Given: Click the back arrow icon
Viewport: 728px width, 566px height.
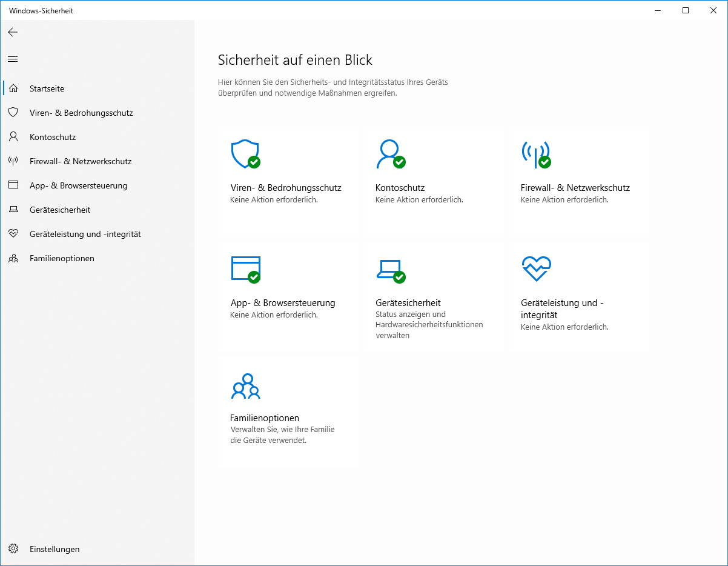Looking at the screenshot, I should 13,32.
